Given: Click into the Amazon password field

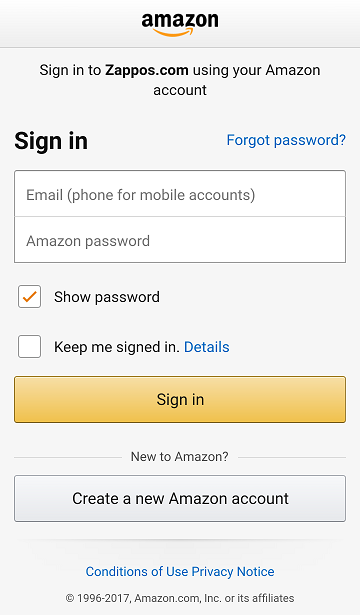Looking at the screenshot, I should tap(180, 240).
